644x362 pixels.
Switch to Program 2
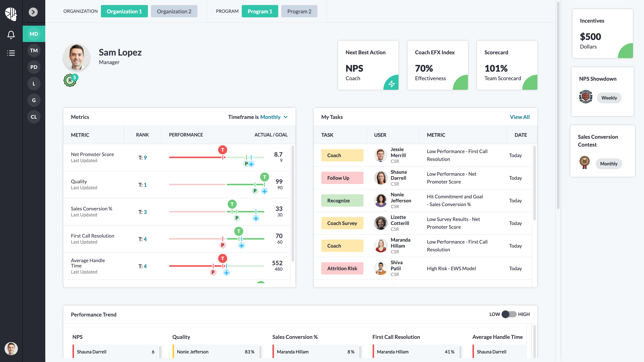coord(299,12)
